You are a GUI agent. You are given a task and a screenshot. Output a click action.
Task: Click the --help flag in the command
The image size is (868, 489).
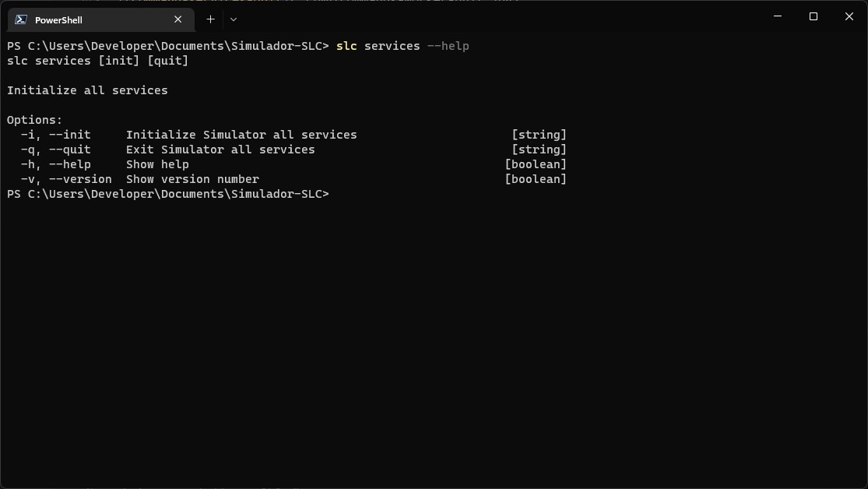(450, 46)
